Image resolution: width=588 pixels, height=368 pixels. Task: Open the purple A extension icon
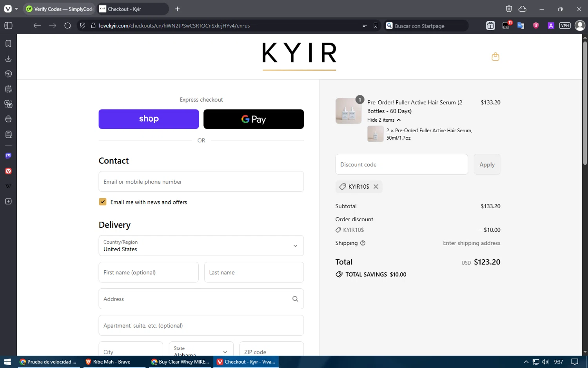click(x=551, y=26)
